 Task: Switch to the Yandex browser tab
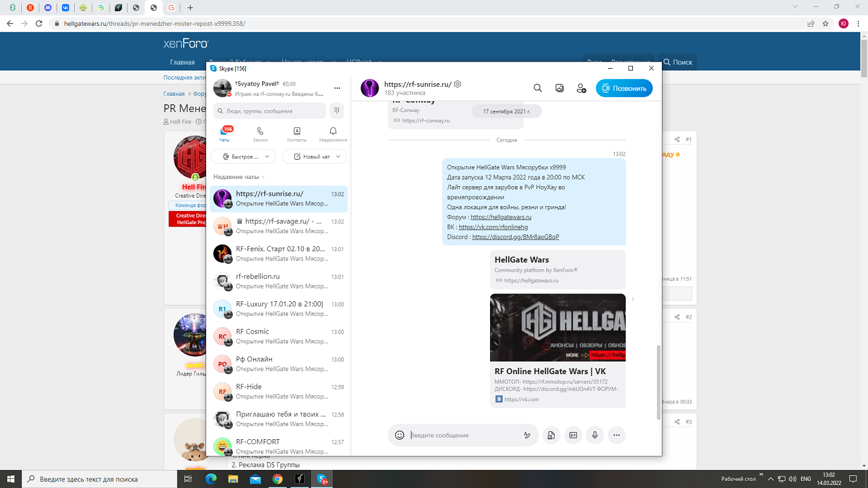pyautogui.click(x=30, y=8)
